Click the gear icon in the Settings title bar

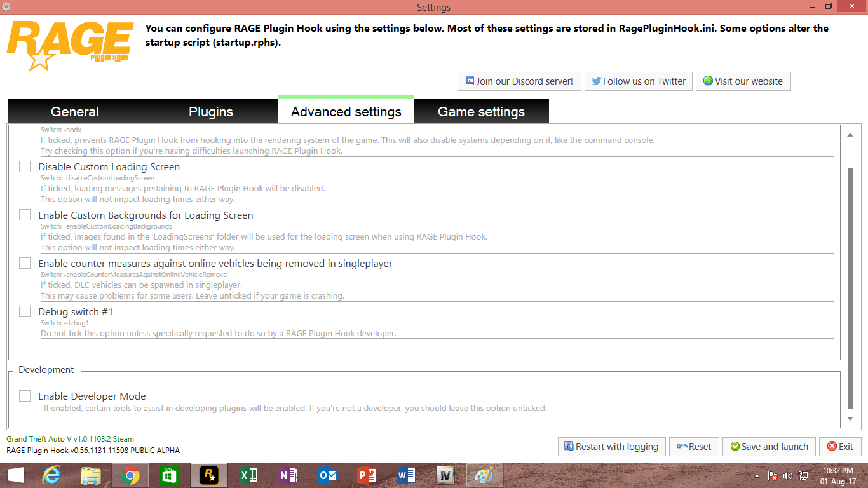tap(6, 6)
